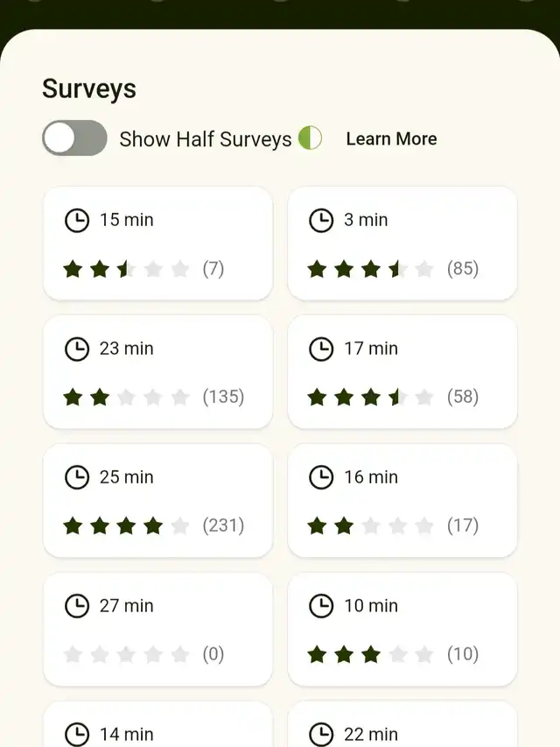Open the Learn More link
Image resolution: width=560 pixels, height=747 pixels.
[x=391, y=139]
